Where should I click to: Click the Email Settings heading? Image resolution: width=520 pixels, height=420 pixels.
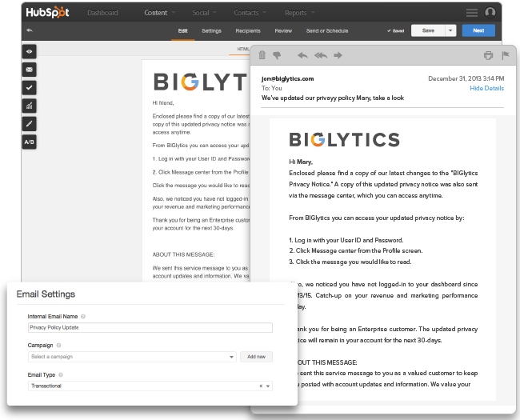46,294
